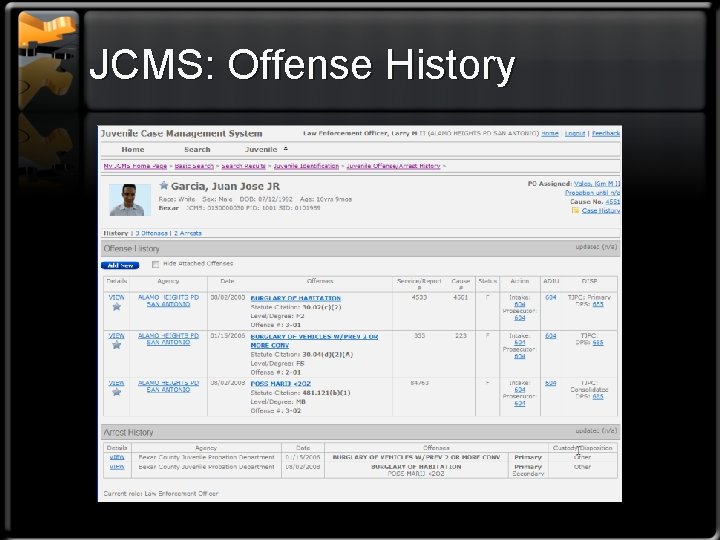720x540 pixels.
Task: Click the DPS link in Burglary of Habitation row
Action: (598, 304)
